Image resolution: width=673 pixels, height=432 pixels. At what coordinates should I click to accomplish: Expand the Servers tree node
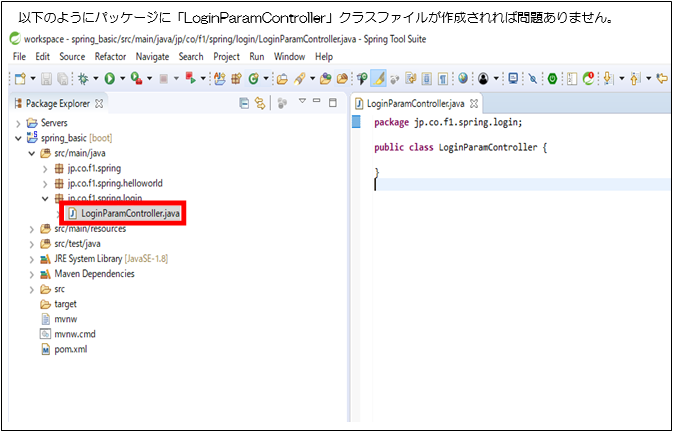(x=18, y=123)
